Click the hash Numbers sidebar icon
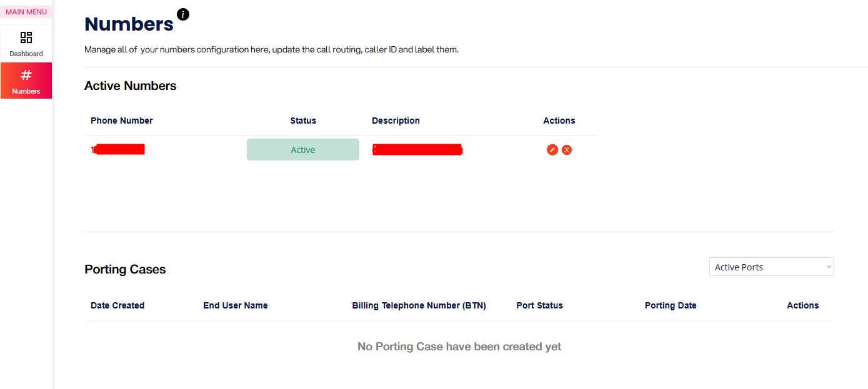 [x=26, y=76]
